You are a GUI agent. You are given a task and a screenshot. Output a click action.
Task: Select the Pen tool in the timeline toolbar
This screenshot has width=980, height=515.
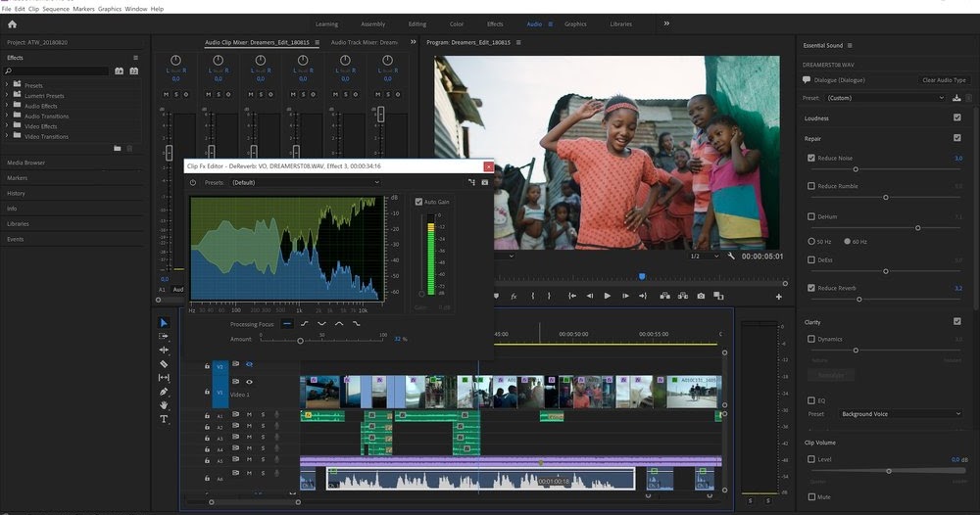pyautogui.click(x=164, y=392)
